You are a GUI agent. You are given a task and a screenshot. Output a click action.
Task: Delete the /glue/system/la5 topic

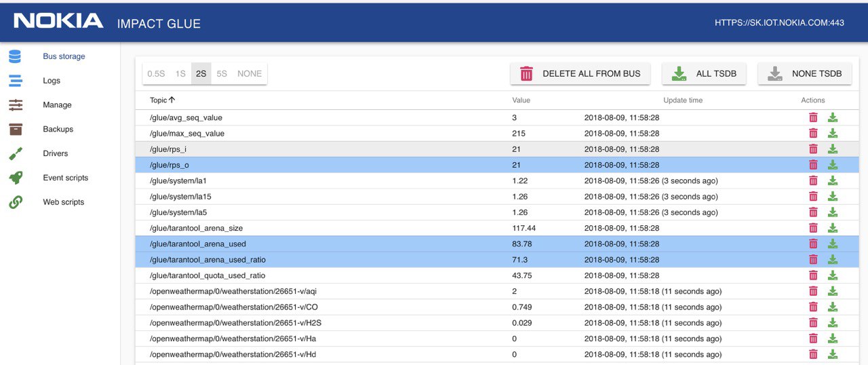[813, 212]
